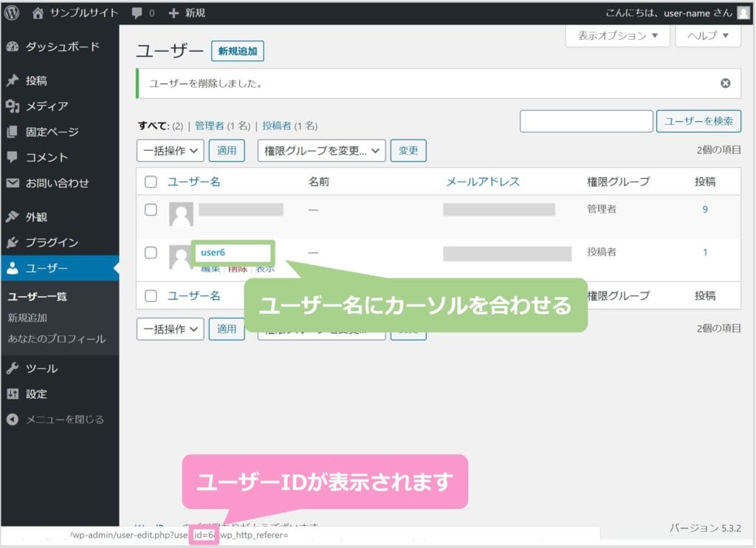The width and height of the screenshot is (756, 548).
Task: Click the Plugins plug icon
Action: pos(13,242)
